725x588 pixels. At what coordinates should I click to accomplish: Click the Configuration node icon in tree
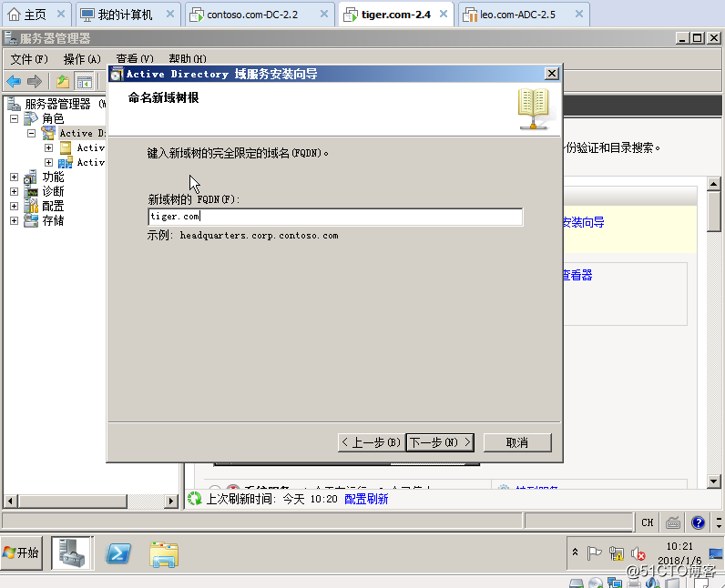tap(31, 206)
